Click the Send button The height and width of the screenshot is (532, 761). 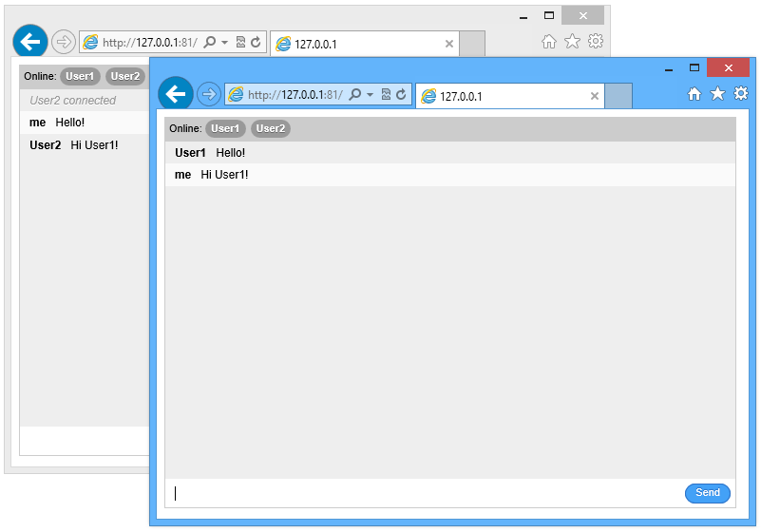pyautogui.click(x=708, y=493)
